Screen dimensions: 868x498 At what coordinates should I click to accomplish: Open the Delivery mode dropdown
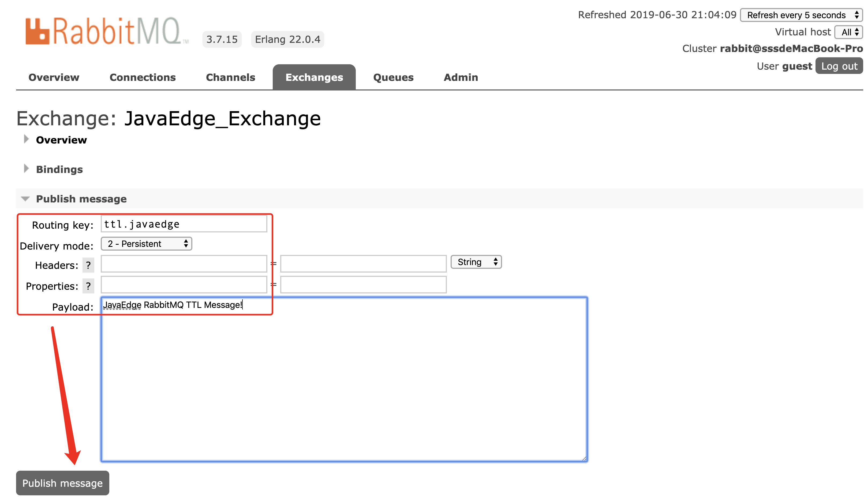tap(146, 244)
